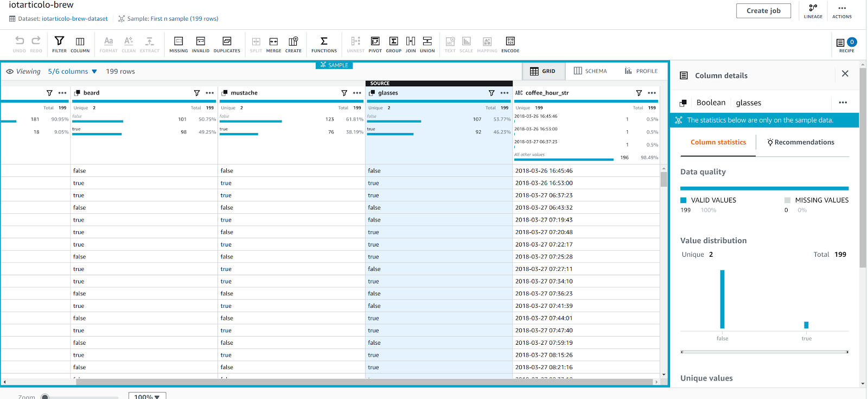Click the 199 rows label
The height and width of the screenshot is (399, 868).
120,71
